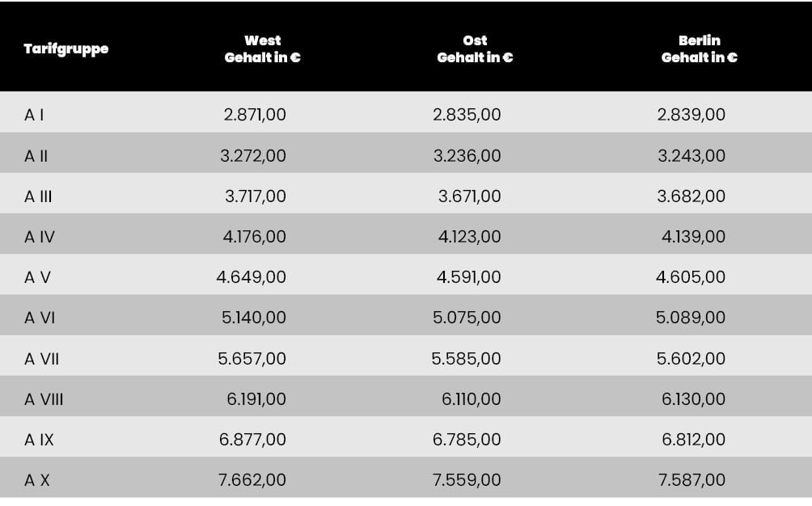Click the Berlin salary value 7.587,00
Image resolution: width=812 pixels, height=506 pixels.
(691, 480)
